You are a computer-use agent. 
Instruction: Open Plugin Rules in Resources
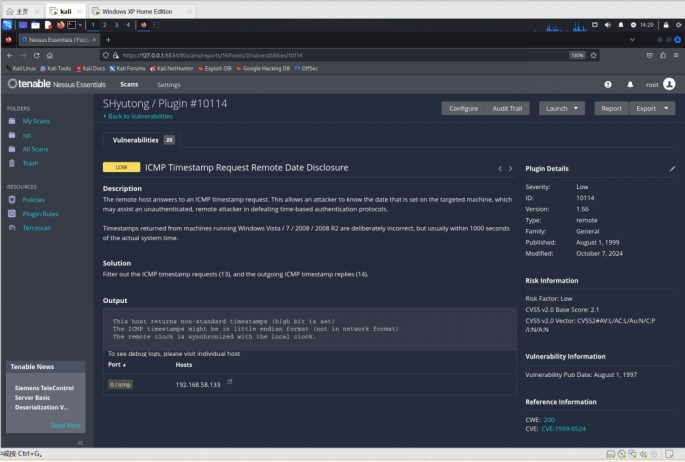[40, 214]
